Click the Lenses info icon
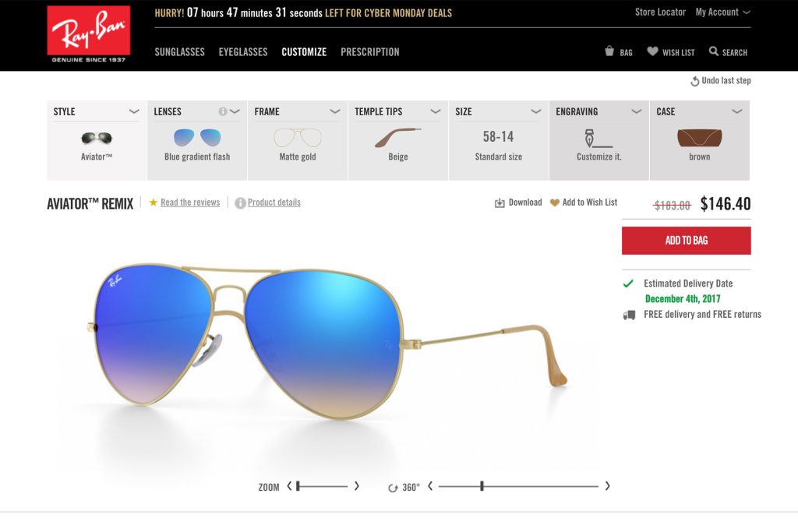 coord(222,111)
